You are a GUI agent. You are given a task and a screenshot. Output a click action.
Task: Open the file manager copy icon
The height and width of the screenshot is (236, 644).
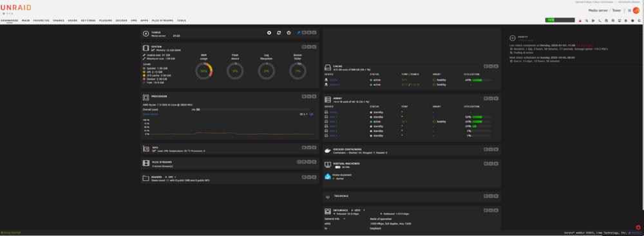[x=606, y=21]
